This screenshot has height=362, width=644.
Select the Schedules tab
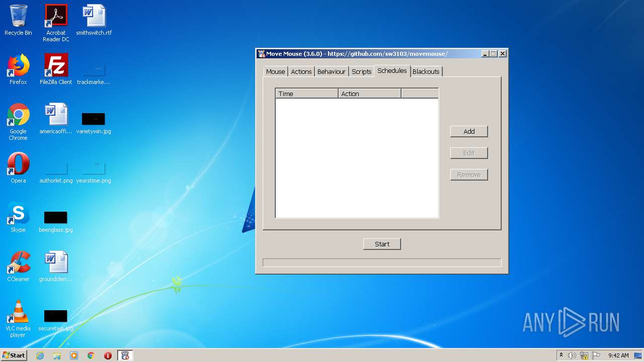coord(392,71)
